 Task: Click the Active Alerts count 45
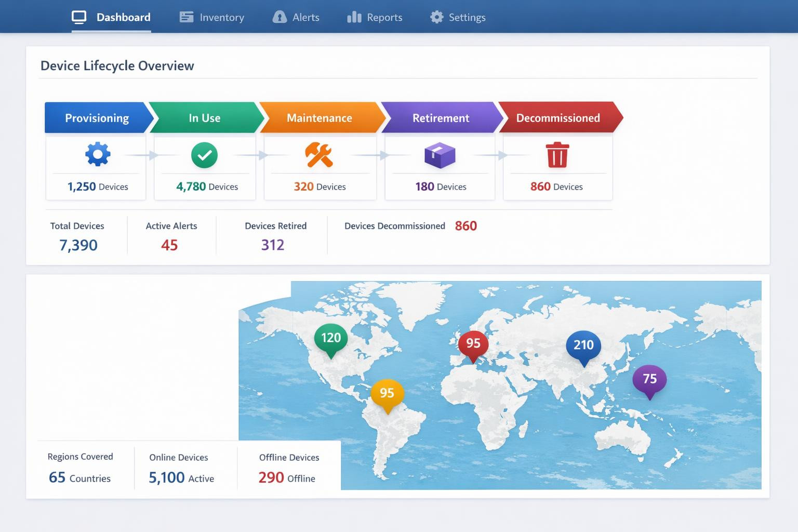point(169,245)
